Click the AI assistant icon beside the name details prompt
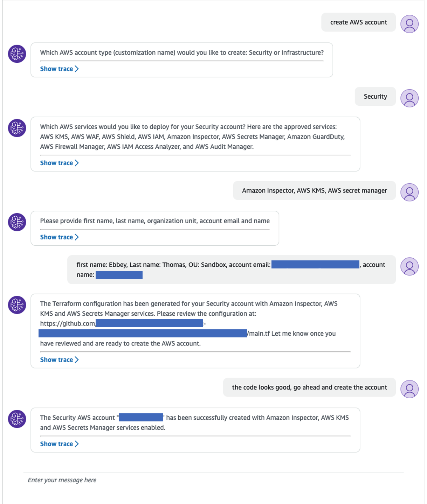 pos(16,222)
